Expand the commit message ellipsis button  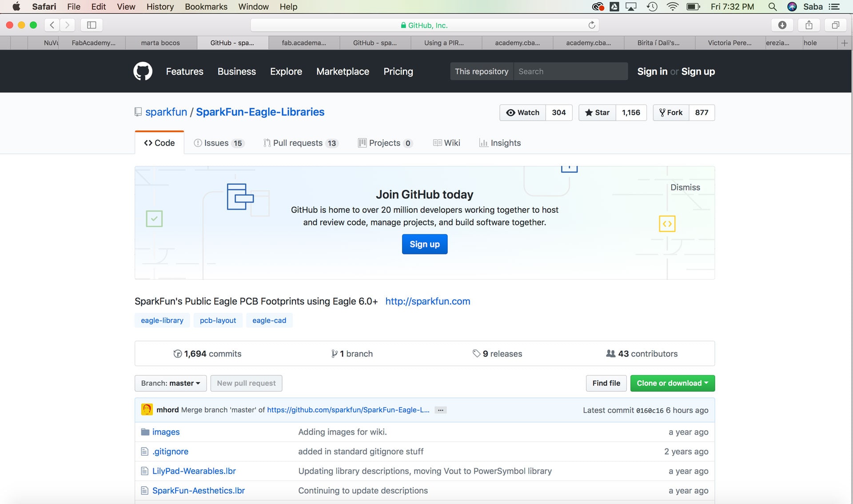pos(440,410)
